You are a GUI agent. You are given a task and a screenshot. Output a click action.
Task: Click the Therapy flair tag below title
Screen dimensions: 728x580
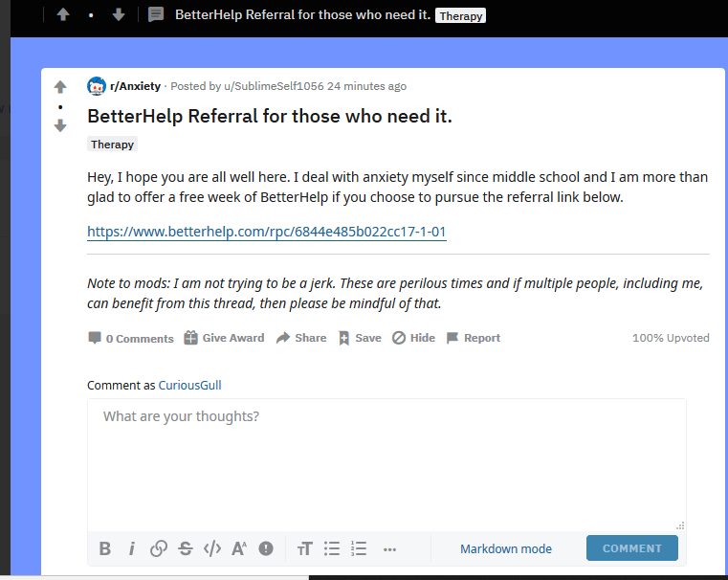[113, 145]
